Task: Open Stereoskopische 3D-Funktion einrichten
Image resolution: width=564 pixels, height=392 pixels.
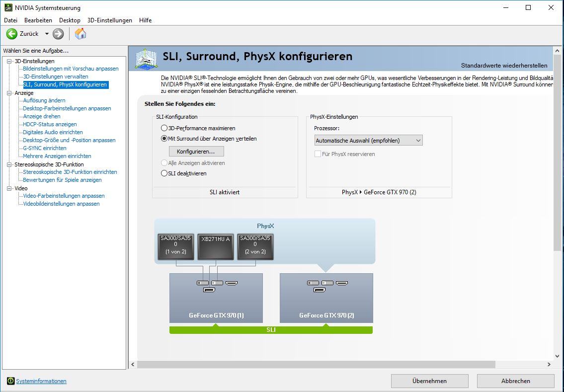Action: pos(70,172)
